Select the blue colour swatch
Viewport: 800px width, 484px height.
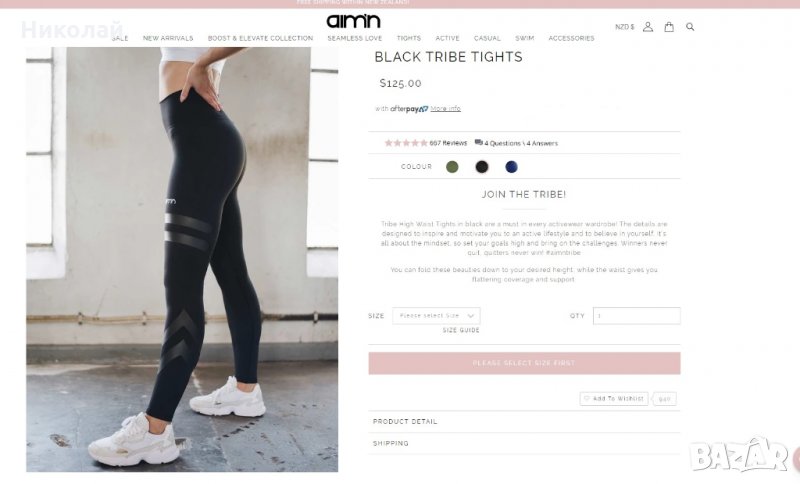tap(511, 167)
